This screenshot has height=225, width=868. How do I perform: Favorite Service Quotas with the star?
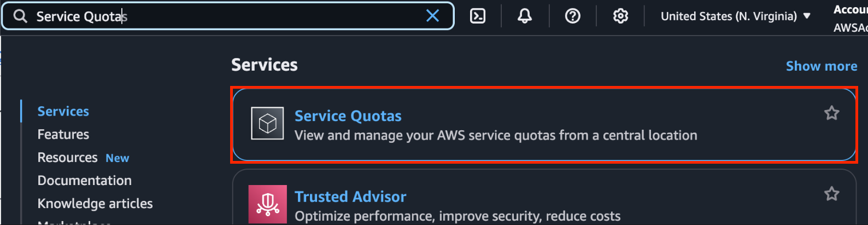[x=831, y=113]
